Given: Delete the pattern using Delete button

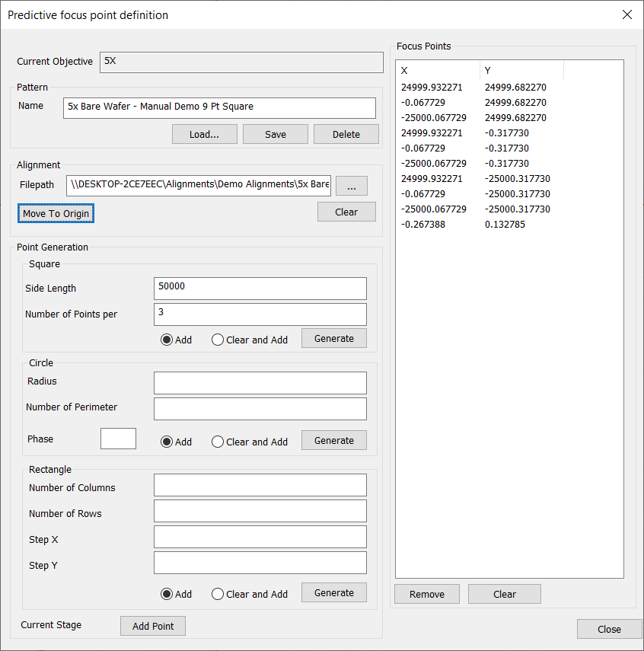Looking at the screenshot, I should [346, 134].
